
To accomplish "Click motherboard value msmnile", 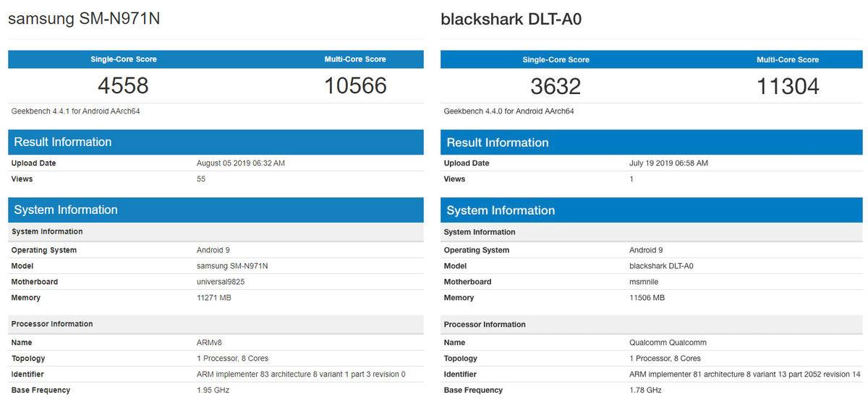I will [644, 282].
